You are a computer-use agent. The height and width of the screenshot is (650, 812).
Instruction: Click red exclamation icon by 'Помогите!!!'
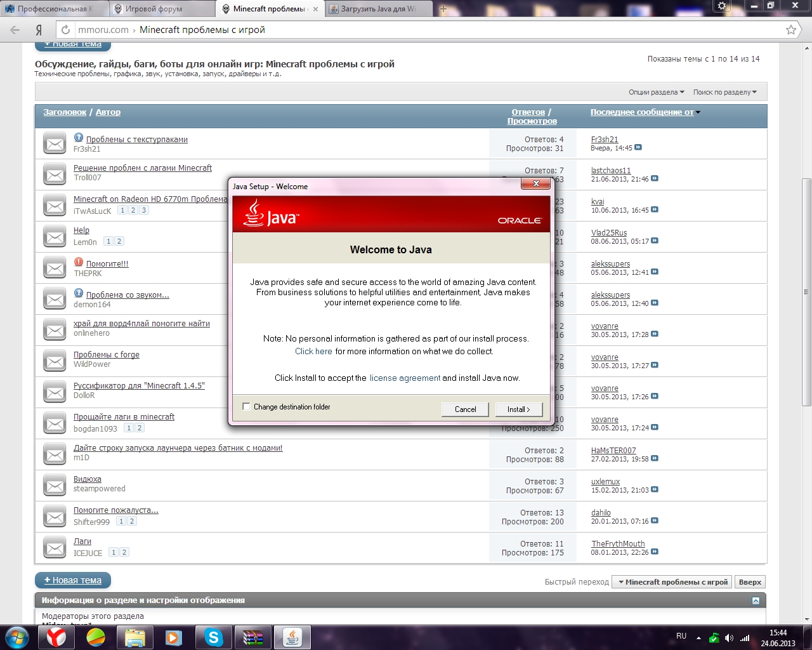79,262
